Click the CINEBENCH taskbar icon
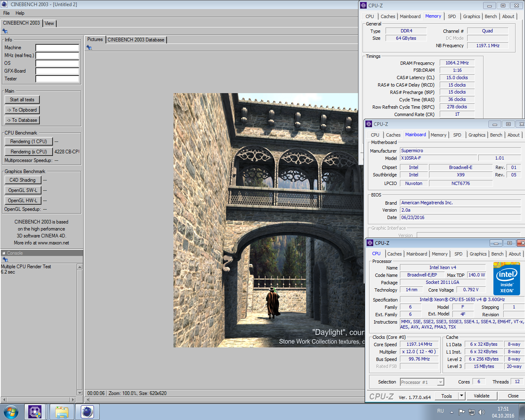This screenshot has height=420, width=525. tap(87, 411)
